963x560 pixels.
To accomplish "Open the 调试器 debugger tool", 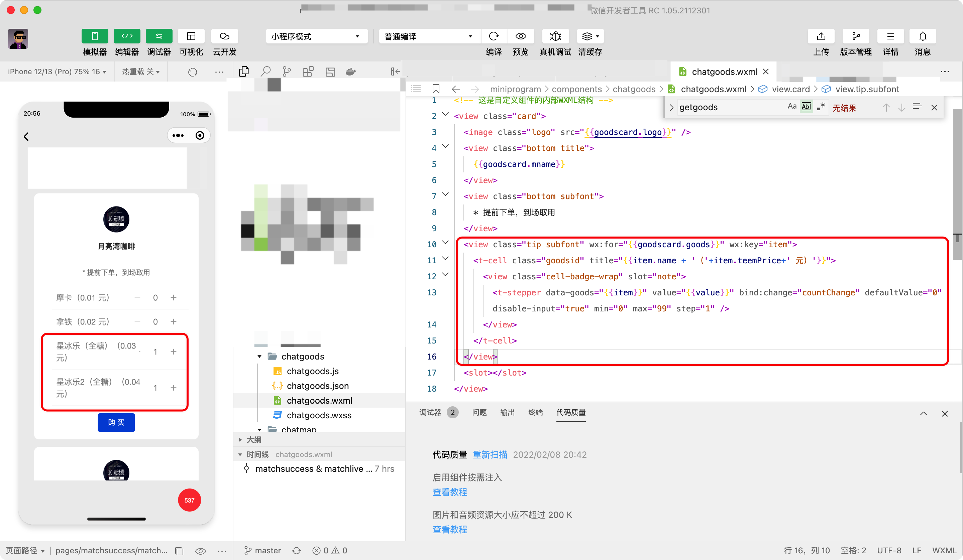I will pyautogui.click(x=158, y=36).
